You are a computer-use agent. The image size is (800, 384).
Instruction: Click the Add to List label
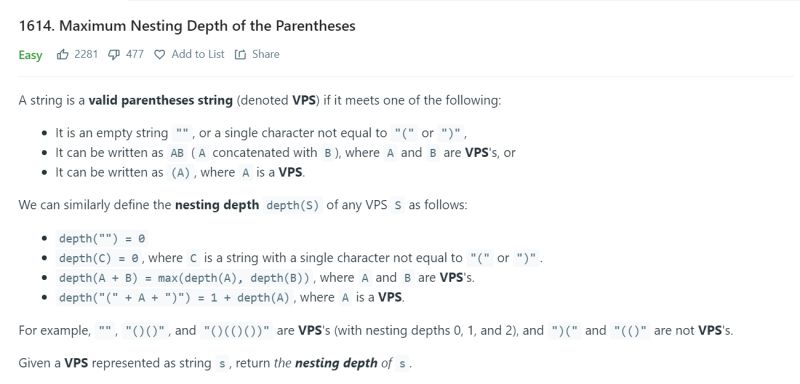coord(198,54)
